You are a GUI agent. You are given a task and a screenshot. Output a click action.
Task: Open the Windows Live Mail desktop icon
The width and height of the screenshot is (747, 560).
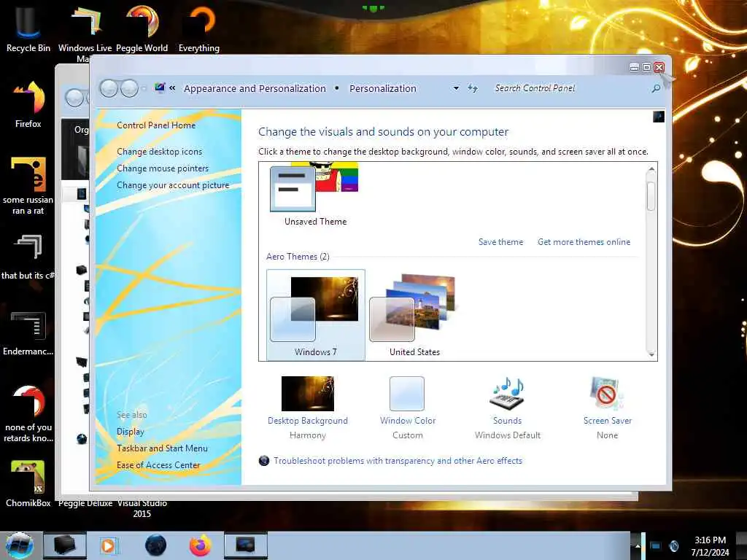(85, 28)
